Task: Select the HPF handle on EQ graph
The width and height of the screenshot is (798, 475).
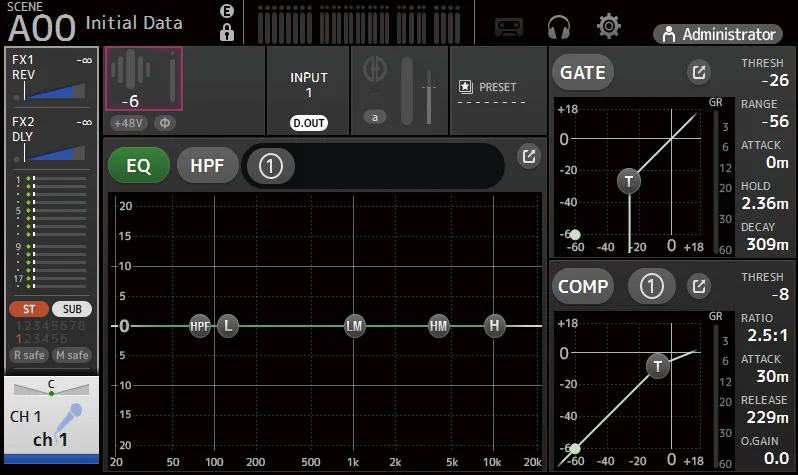Action: (200, 326)
